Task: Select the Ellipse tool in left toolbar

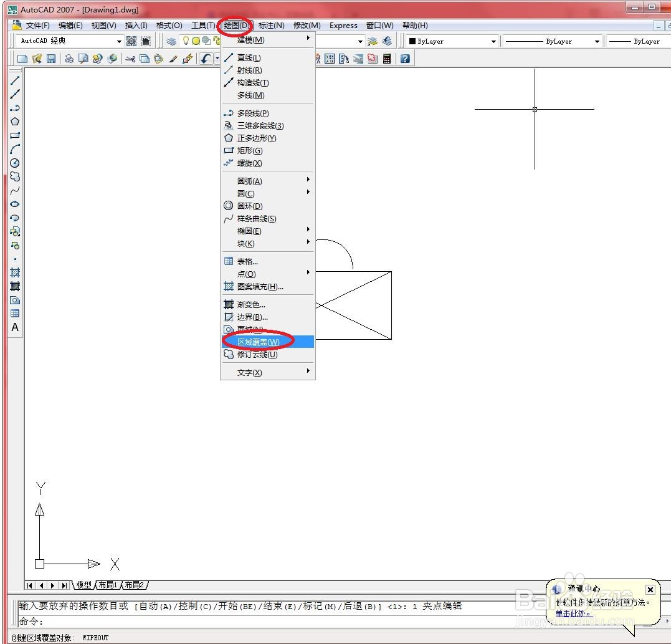Action: (x=15, y=204)
